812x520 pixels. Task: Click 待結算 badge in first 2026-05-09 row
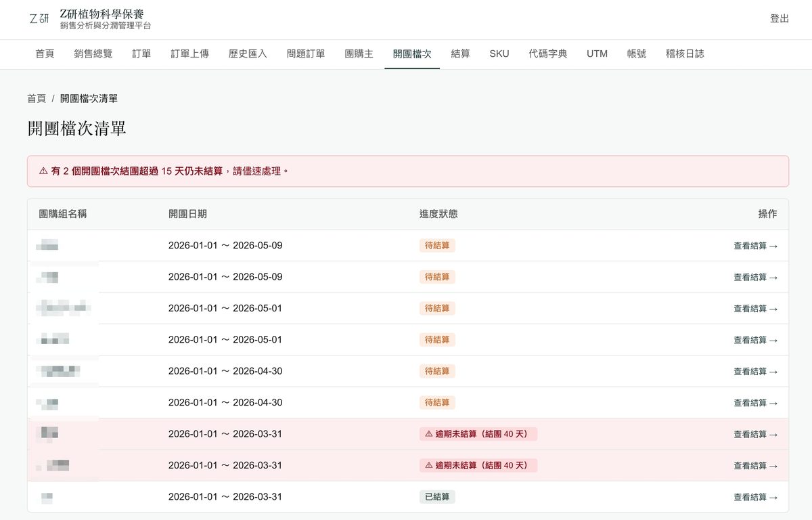coord(437,246)
